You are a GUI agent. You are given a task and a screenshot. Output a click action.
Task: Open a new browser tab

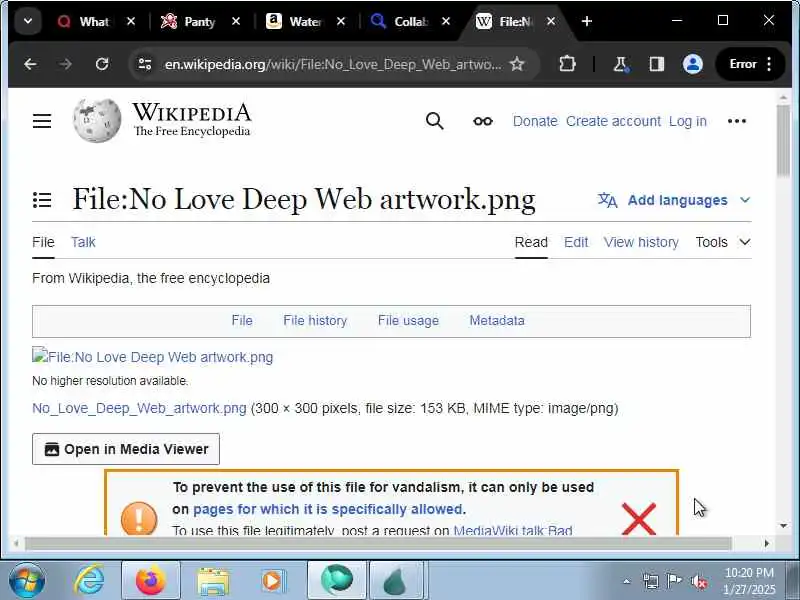(587, 21)
